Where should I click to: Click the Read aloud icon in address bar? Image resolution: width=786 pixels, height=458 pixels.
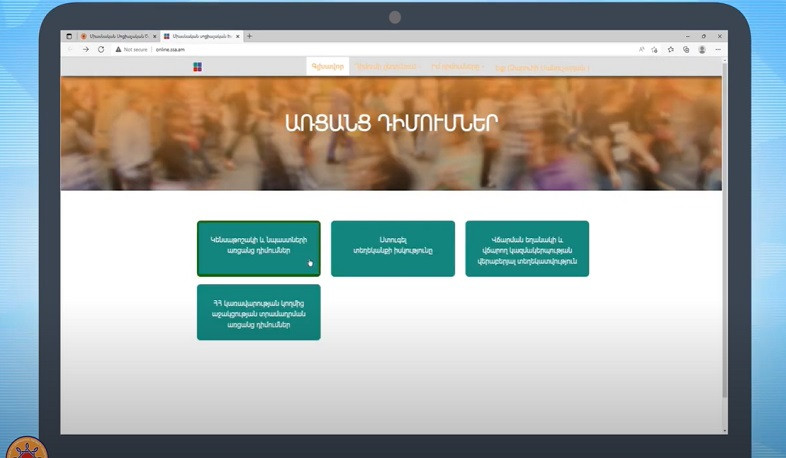tap(641, 50)
